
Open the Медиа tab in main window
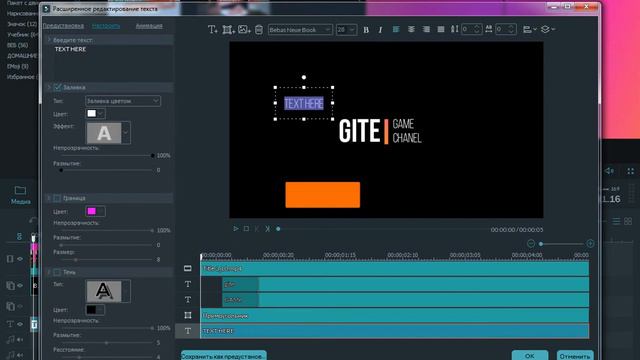20,195
